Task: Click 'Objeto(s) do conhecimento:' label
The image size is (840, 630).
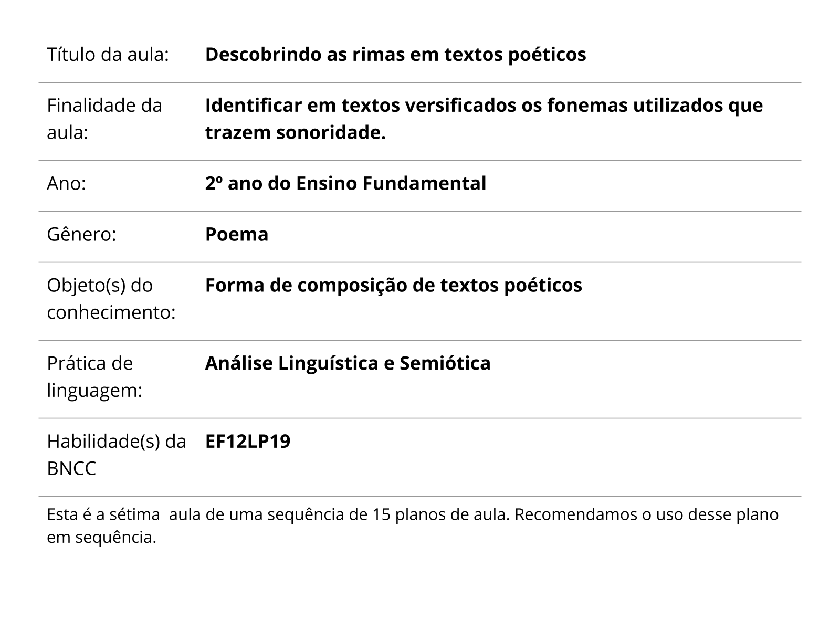Action: [x=111, y=299]
